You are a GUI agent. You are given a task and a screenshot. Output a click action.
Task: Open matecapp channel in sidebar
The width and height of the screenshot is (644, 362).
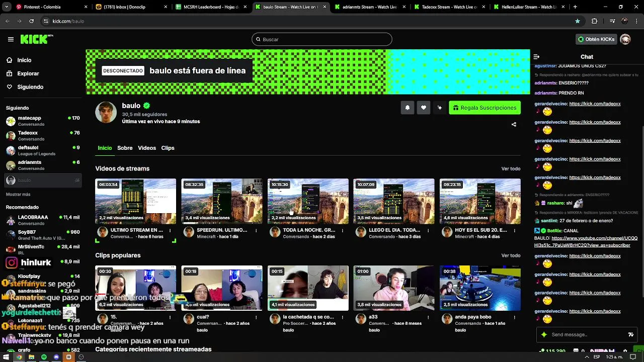pos(43,121)
